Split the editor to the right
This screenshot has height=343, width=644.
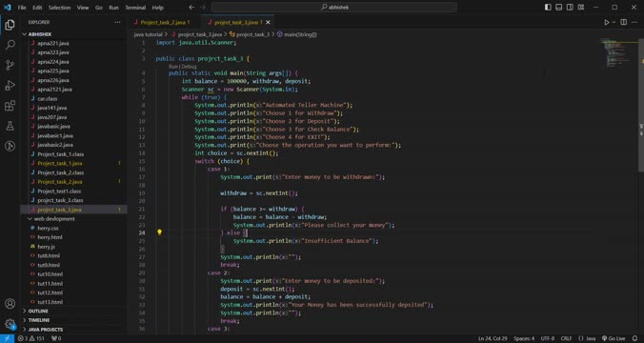click(623, 22)
